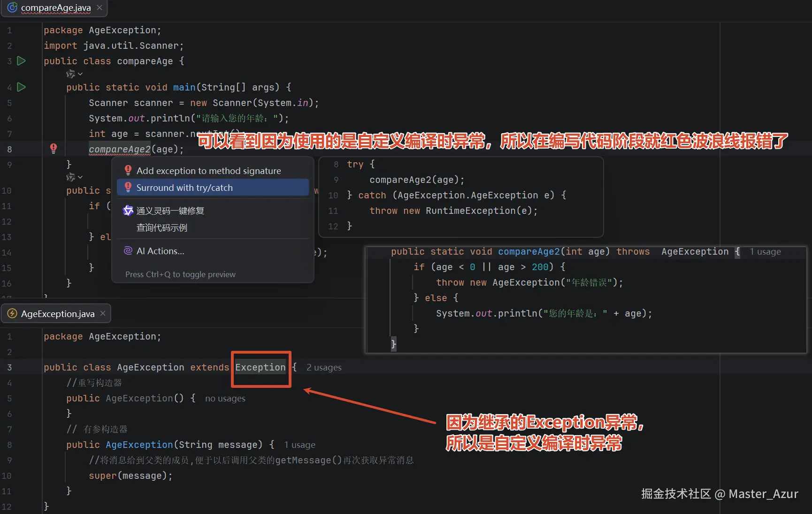The image size is (812, 514).
Task: Click line number 8 in compareAge.java gutter
Action: (x=9, y=149)
